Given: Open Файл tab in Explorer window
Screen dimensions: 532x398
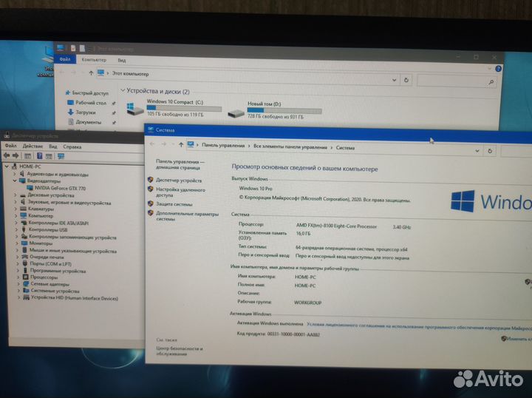Looking at the screenshot, I should [x=64, y=59].
